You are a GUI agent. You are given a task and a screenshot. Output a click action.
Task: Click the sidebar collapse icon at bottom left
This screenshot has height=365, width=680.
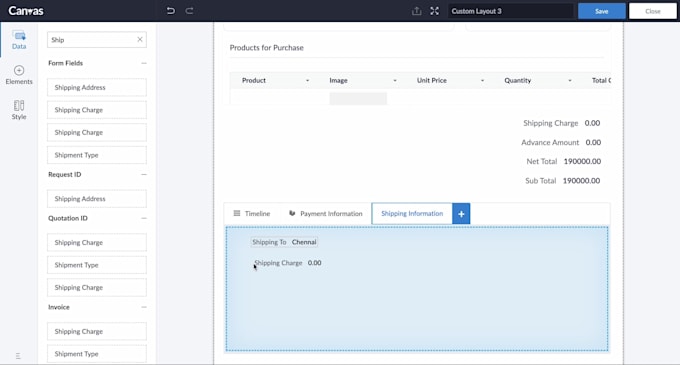18,356
